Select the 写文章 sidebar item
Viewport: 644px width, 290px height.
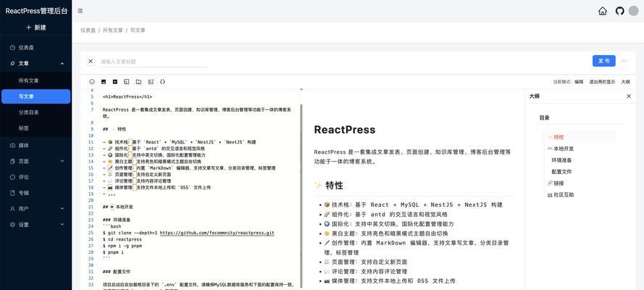[35, 96]
